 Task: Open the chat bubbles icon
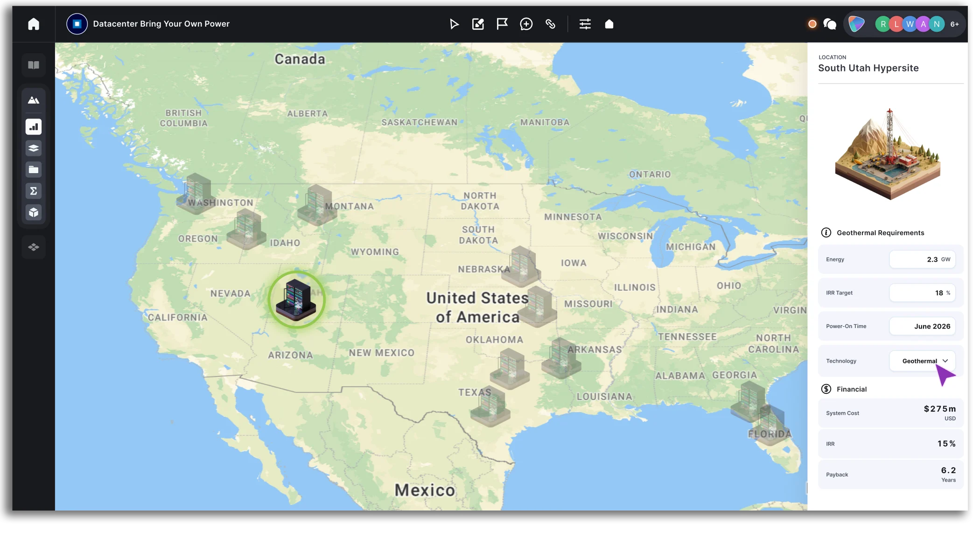830,24
